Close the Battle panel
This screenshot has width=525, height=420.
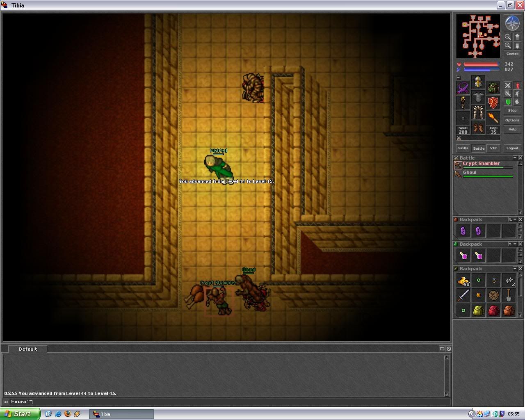[520, 158]
